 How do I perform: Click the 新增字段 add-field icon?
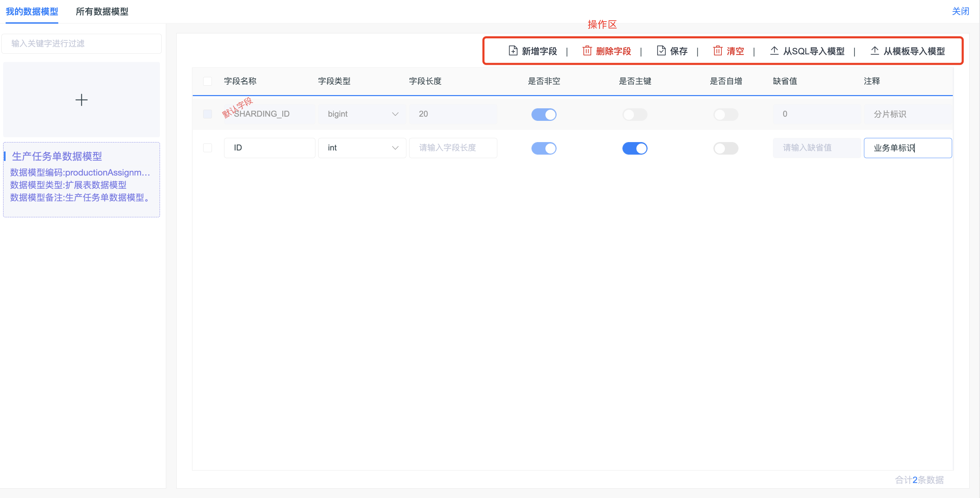click(x=513, y=50)
